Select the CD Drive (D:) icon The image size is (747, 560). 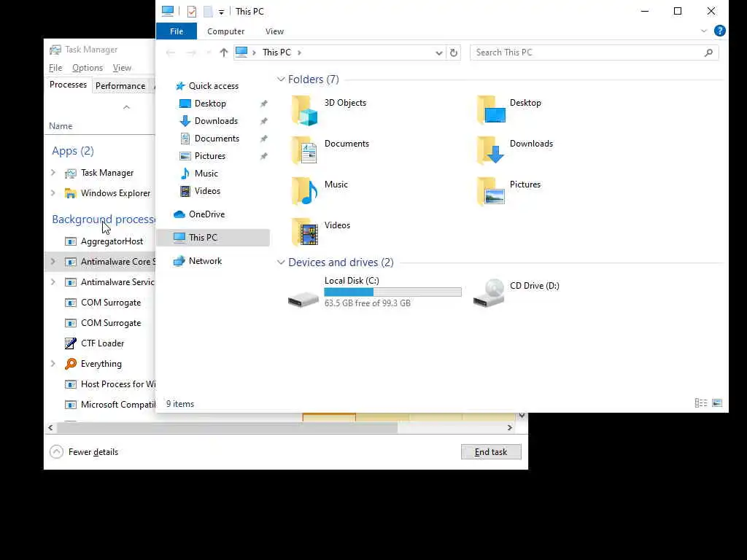(489, 293)
